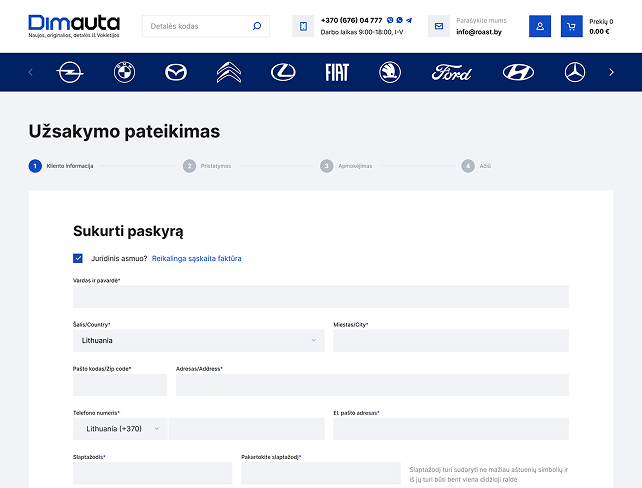Go to step 4 Ačiū
This screenshot has width=642, height=488.
476,166
